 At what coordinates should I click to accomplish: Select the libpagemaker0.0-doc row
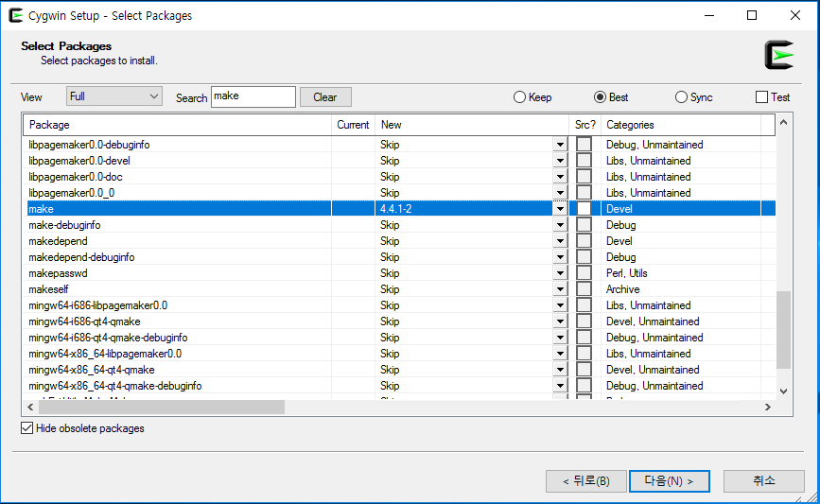pyautogui.click(x=399, y=177)
